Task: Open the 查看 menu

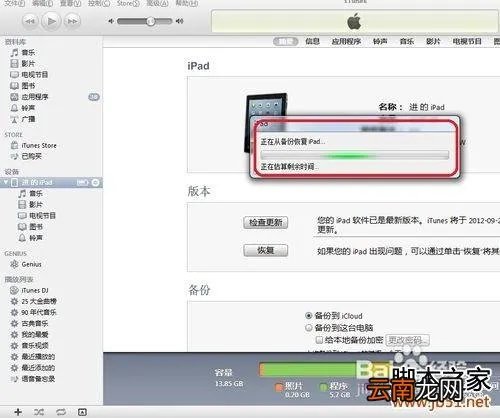Action: (x=70, y=3)
